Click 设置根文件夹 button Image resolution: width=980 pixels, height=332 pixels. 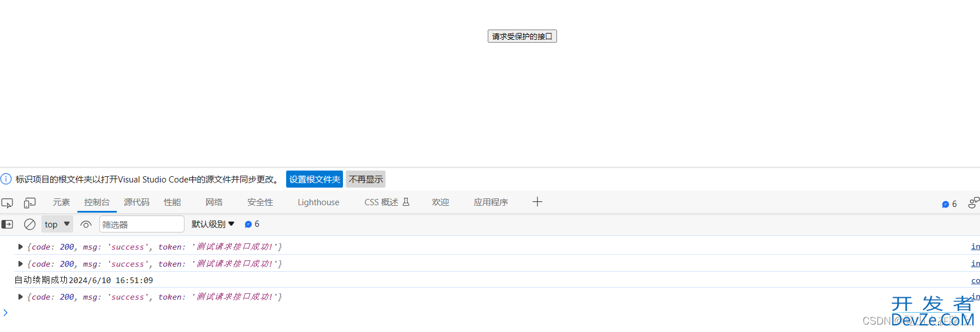[x=315, y=179]
